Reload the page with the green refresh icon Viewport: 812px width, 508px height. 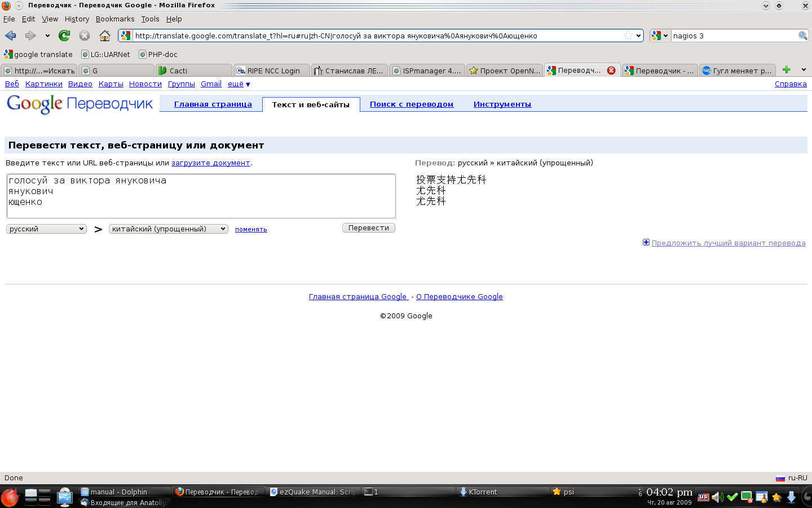[x=64, y=36]
